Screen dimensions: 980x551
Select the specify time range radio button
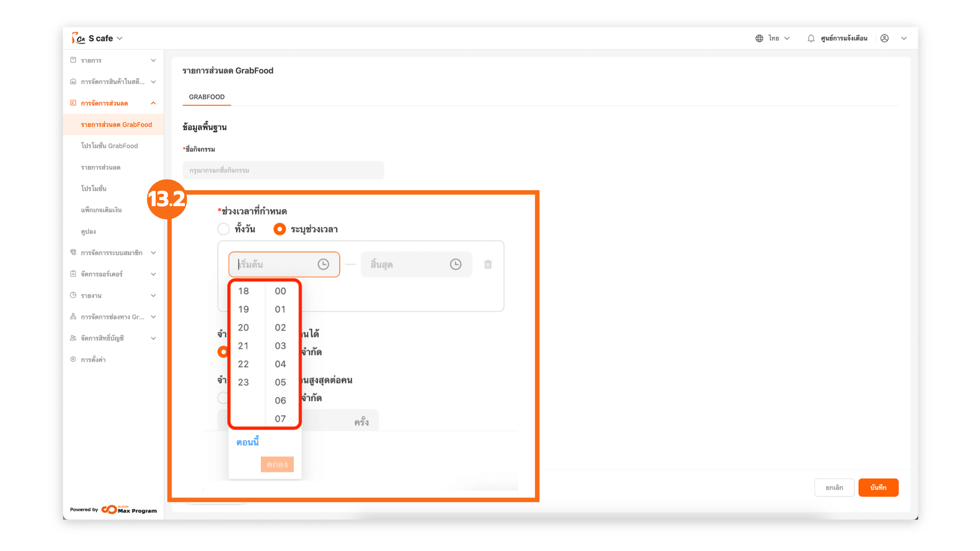[279, 229]
